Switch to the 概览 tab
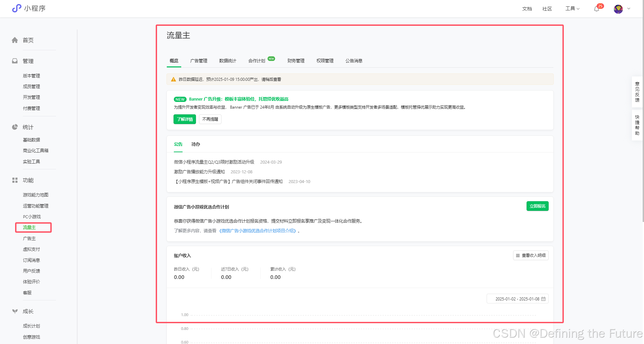This screenshot has width=644, height=344. tap(174, 61)
